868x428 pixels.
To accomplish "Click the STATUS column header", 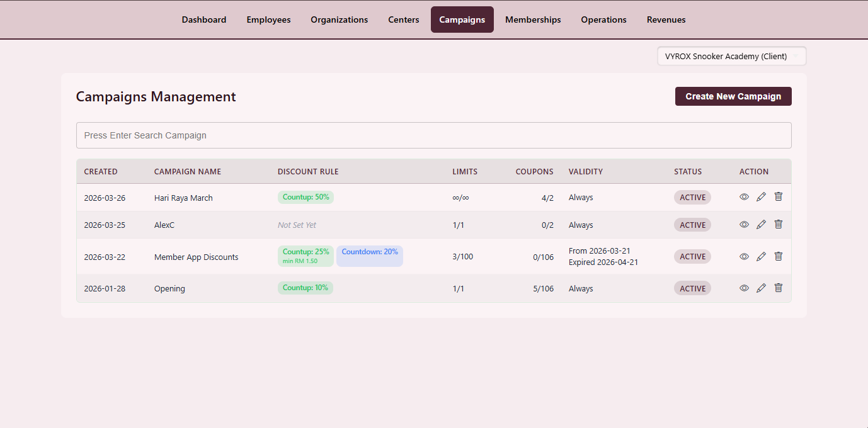I will 688,171.
